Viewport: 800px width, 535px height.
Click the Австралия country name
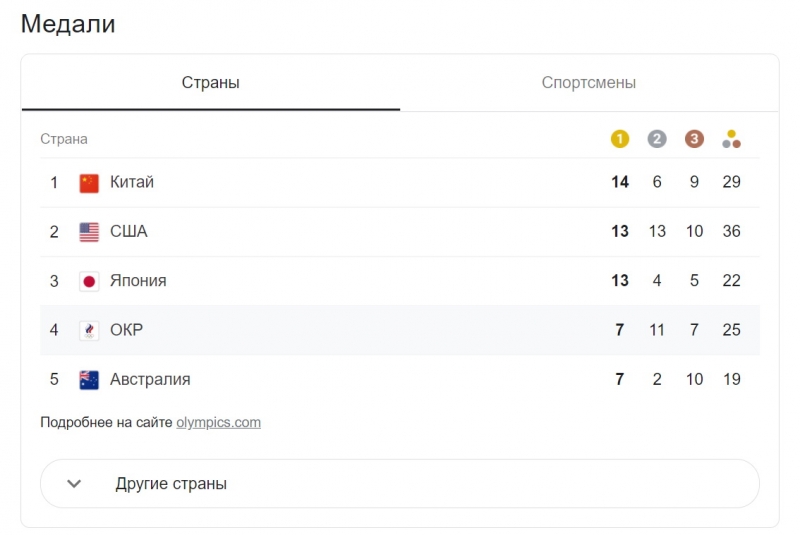pyautogui.click(x=150, y=380)
